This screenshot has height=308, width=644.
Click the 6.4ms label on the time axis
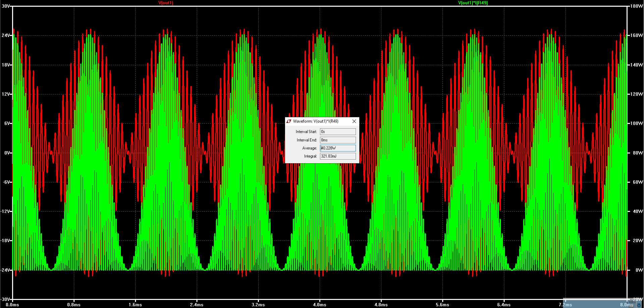point(504,305)
